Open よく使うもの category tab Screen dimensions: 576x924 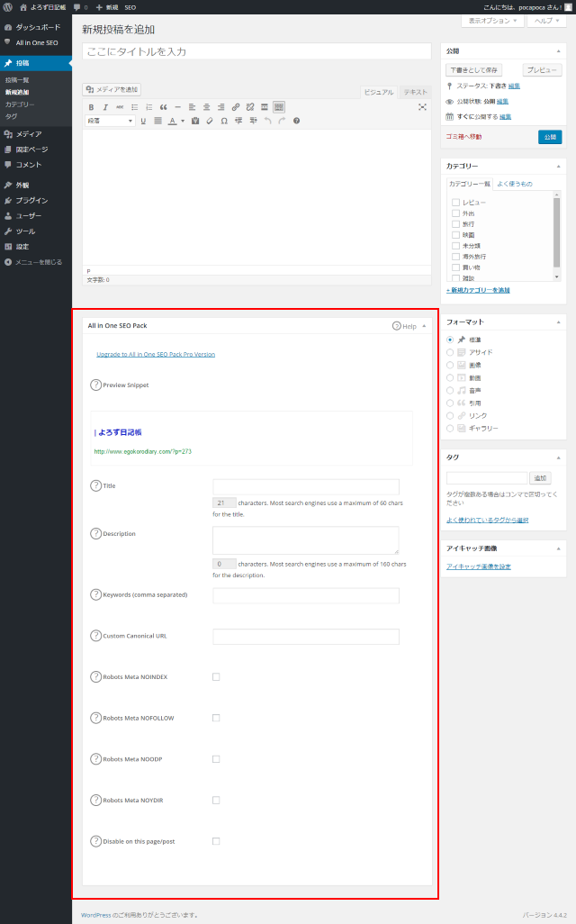point(515,184)
